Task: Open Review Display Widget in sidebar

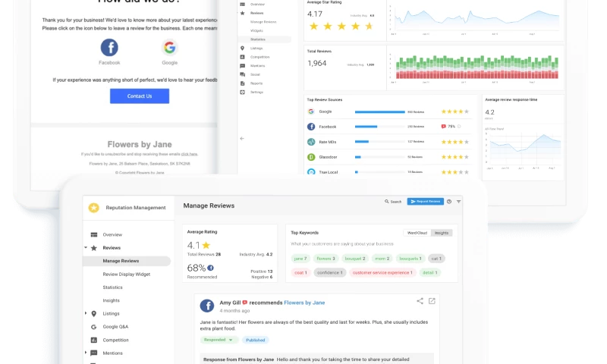Action: click(x=126, y=274)
